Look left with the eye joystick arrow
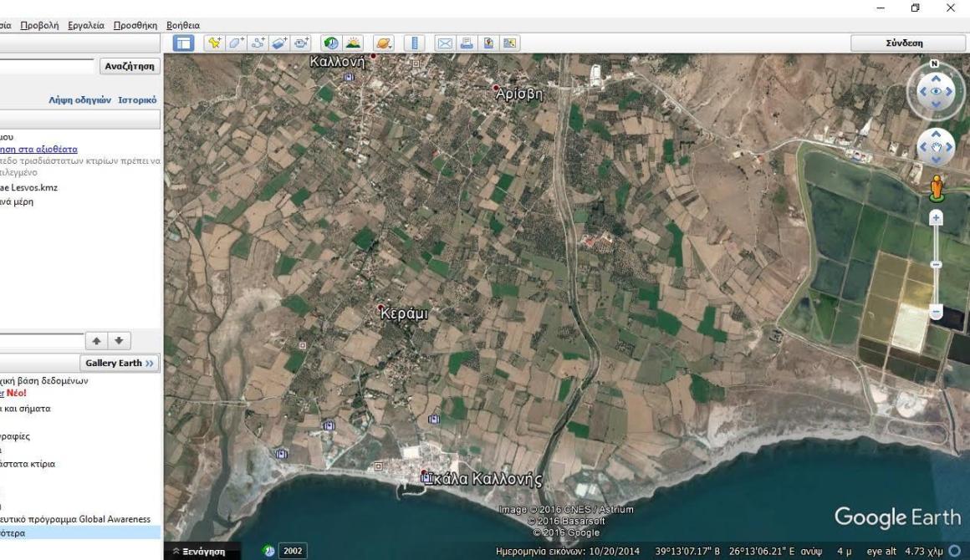Screen dimensions: 970x560 [x=923, y=91]
